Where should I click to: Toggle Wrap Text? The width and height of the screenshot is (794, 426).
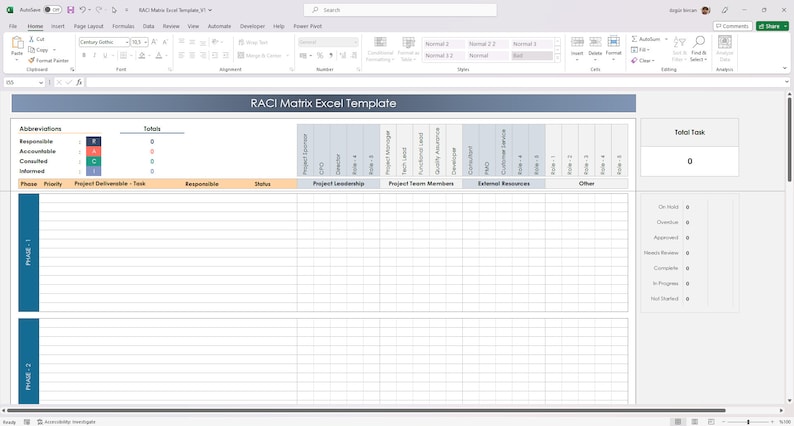(x=253, y=43)
